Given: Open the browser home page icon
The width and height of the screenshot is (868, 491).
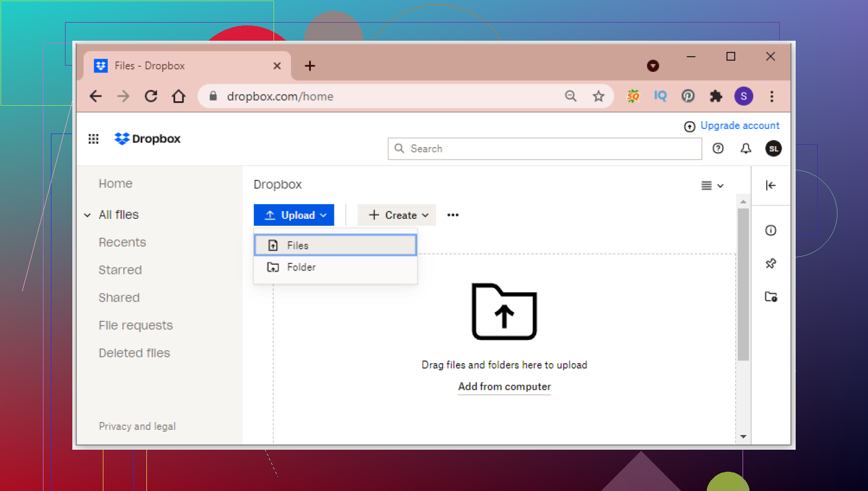Looking at the screenshot, I should click(179, 96).
